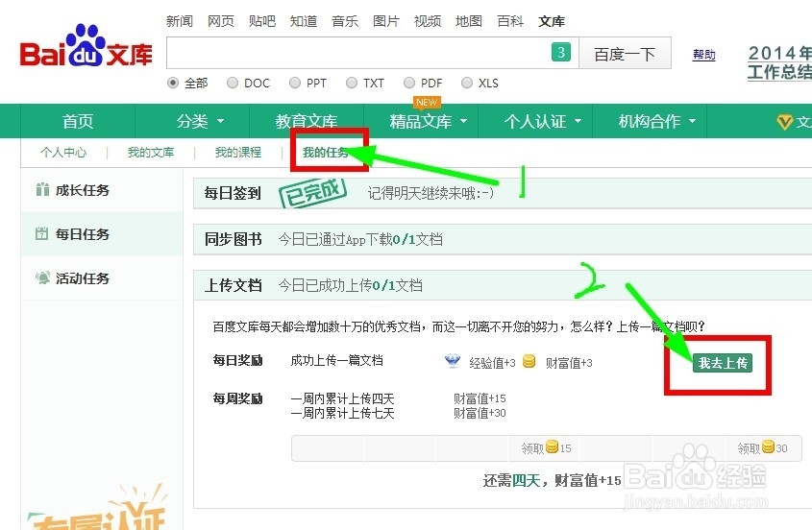
Task: Open the 首页 nav tab
Action: [78, 122]
